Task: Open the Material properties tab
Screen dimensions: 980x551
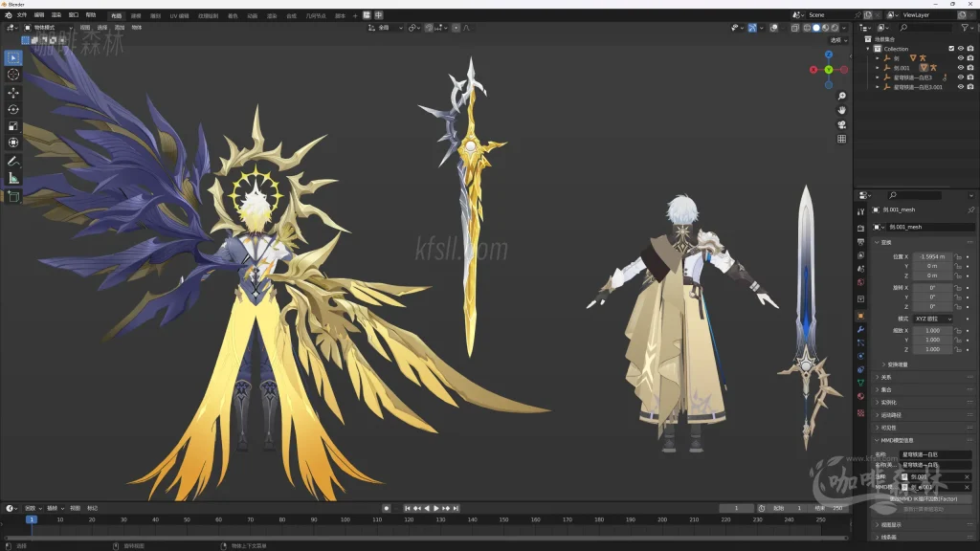Action: [860, 396]
